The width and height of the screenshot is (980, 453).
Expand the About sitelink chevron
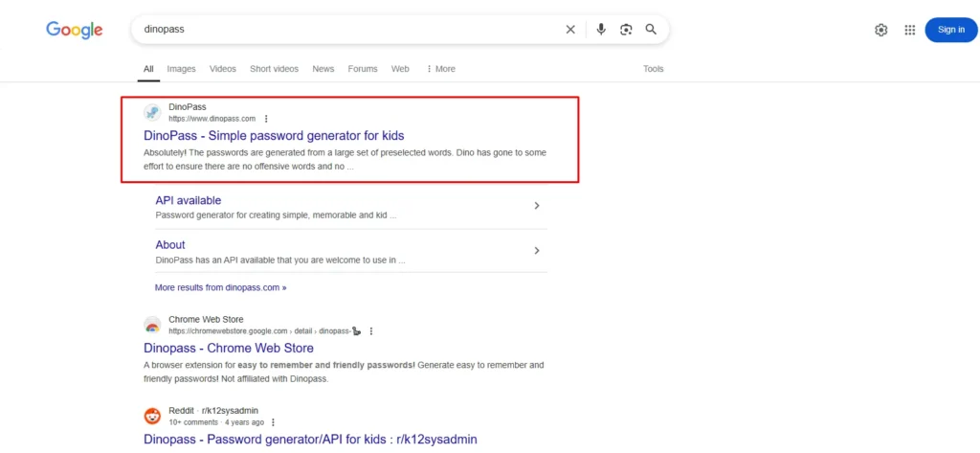(536, 250)
